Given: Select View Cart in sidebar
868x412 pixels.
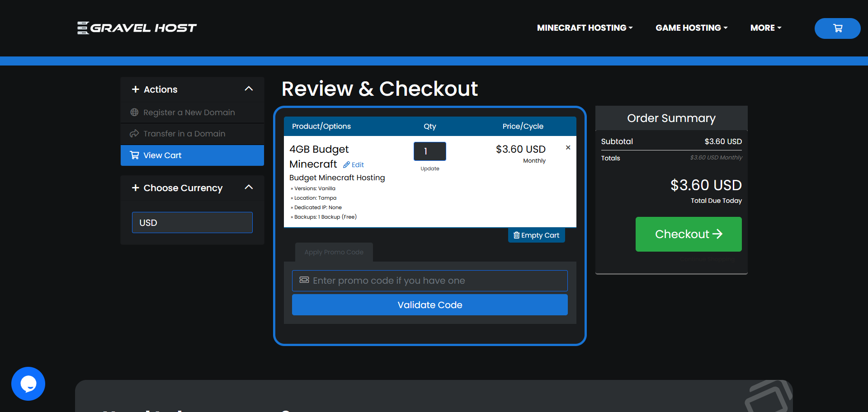Looking at the screenshot, I should [x=192, y=155].
